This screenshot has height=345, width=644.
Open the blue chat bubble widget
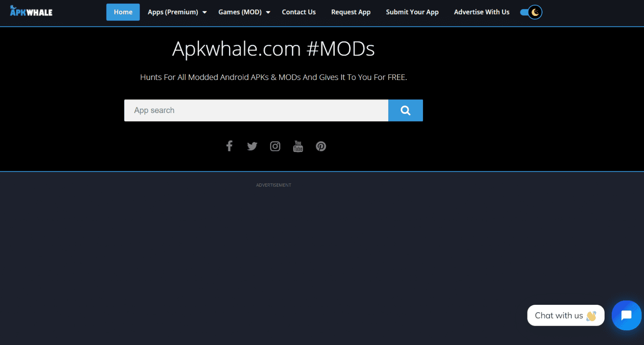[626, 315]
